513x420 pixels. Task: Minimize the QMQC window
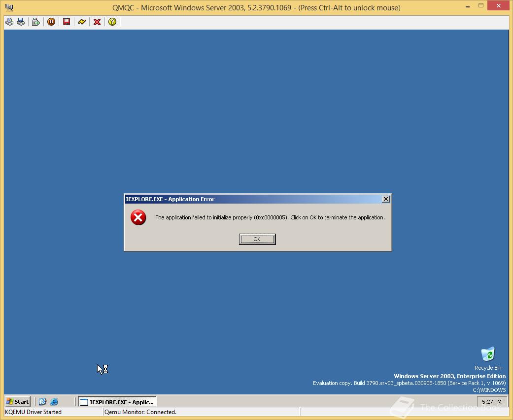tap(468, 6)
